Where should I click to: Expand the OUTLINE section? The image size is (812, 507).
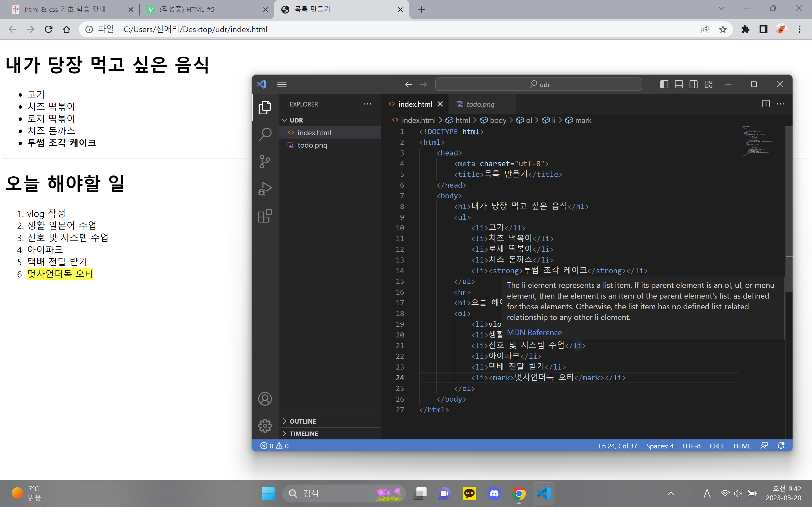coord(303,421)
